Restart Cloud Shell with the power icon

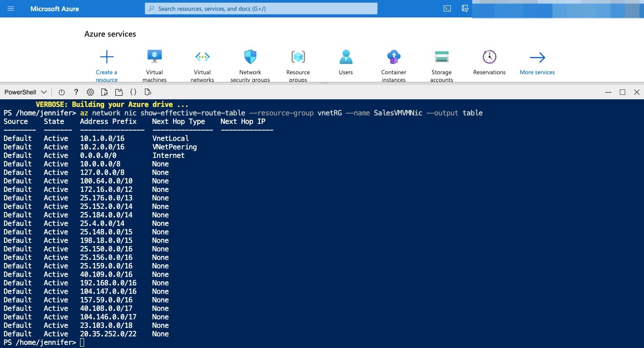tap(62, 92)
